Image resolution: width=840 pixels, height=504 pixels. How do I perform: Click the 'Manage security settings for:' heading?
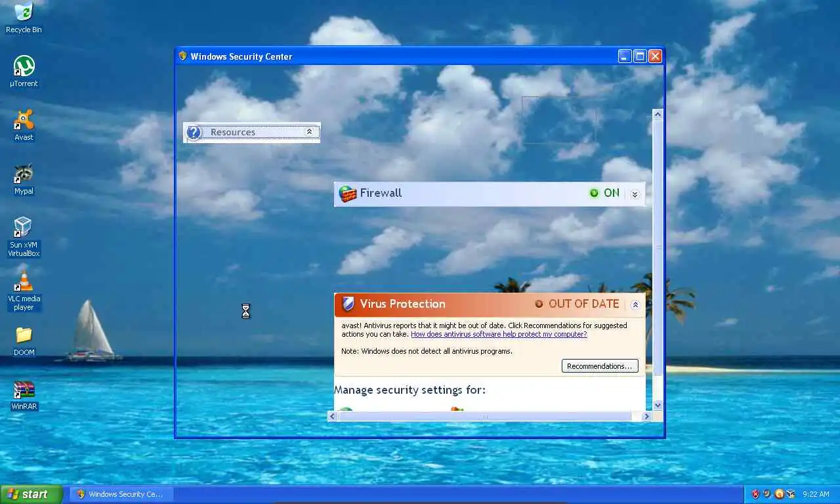(409, 390)
